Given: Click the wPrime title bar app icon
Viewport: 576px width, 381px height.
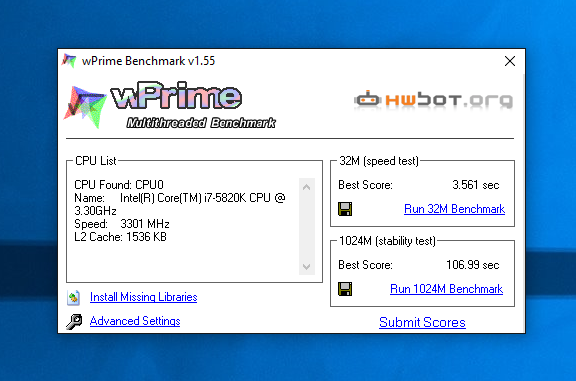Looking at the screenshot, I should [x=69, y=60].
